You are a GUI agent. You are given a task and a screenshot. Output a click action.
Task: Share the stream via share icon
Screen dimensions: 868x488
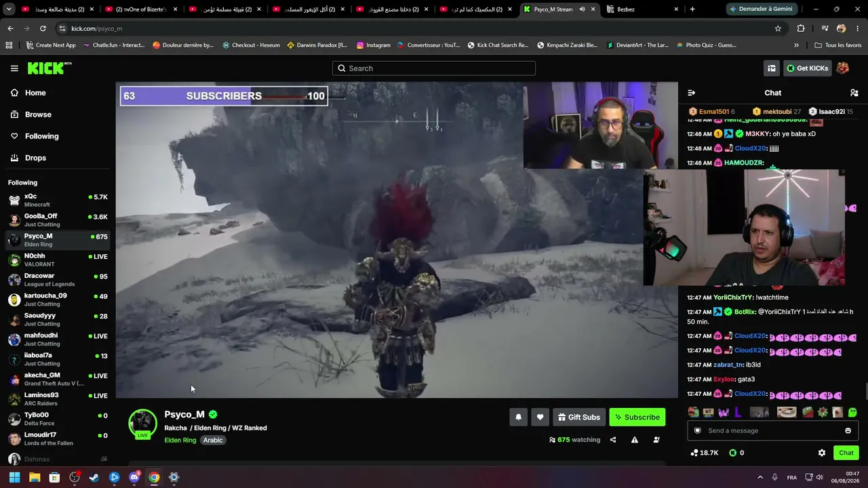pyautogui.click(x=613, y=440)
